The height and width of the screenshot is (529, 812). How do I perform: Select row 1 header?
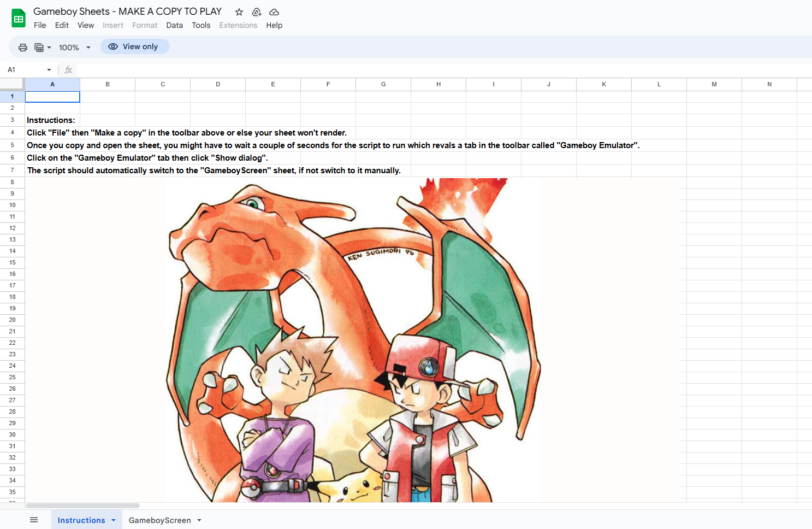click(x=12, y=96)
